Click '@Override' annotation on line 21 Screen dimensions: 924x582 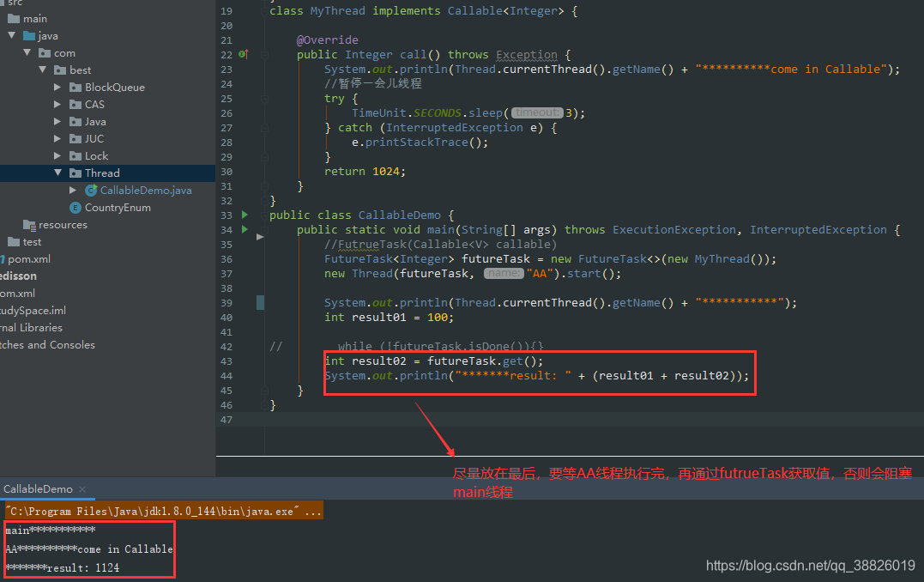point(327,39)
